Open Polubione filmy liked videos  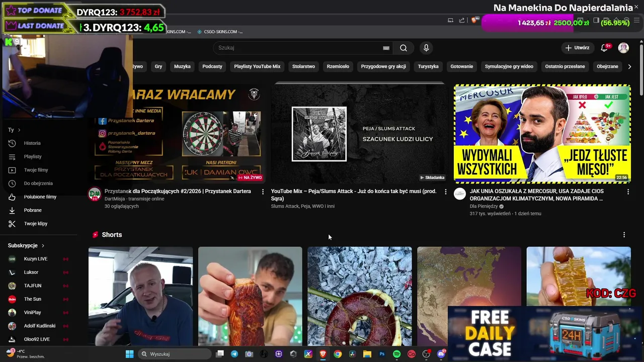pyautogui.click(x=40, y=197)
